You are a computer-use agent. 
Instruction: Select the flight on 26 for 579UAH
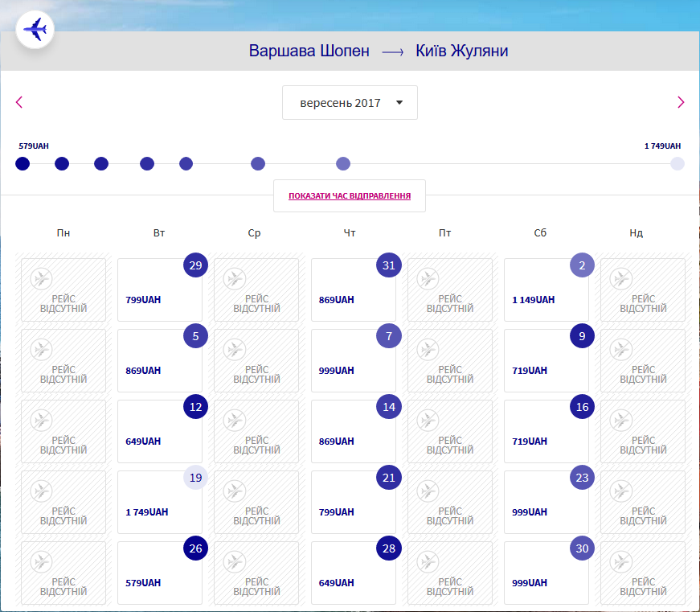click(x=160, y=573)
